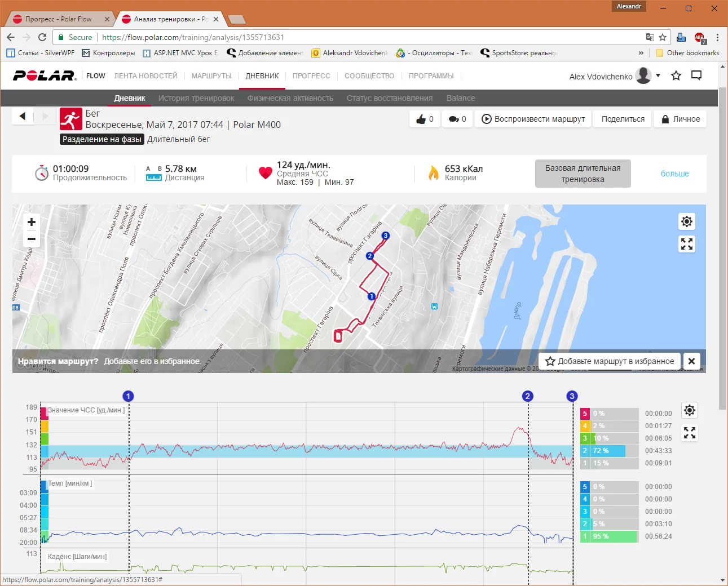The height and width of the screenshot is (586, 728).
Task: Open chart settings gear icon
Action: pos(689,410)
